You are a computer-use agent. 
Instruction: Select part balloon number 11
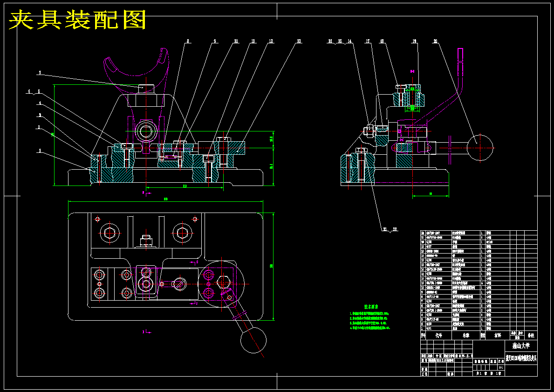tap(253, 41)
